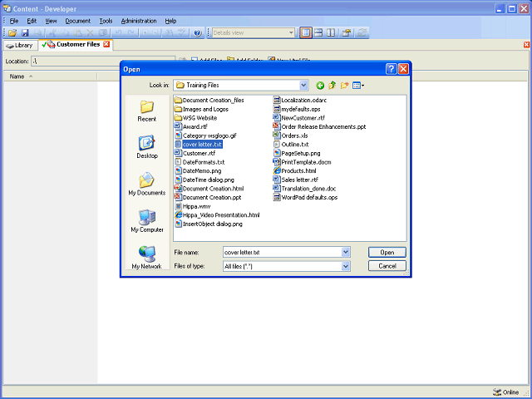Click the Save disk toolbar icon
The image size is (532, 399).
[x=25, y=33]
